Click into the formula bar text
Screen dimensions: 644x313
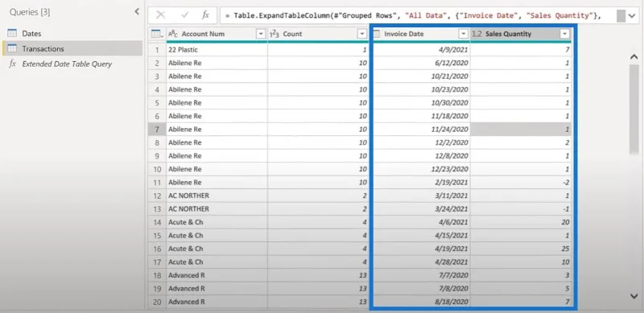(x=418, y=15)
